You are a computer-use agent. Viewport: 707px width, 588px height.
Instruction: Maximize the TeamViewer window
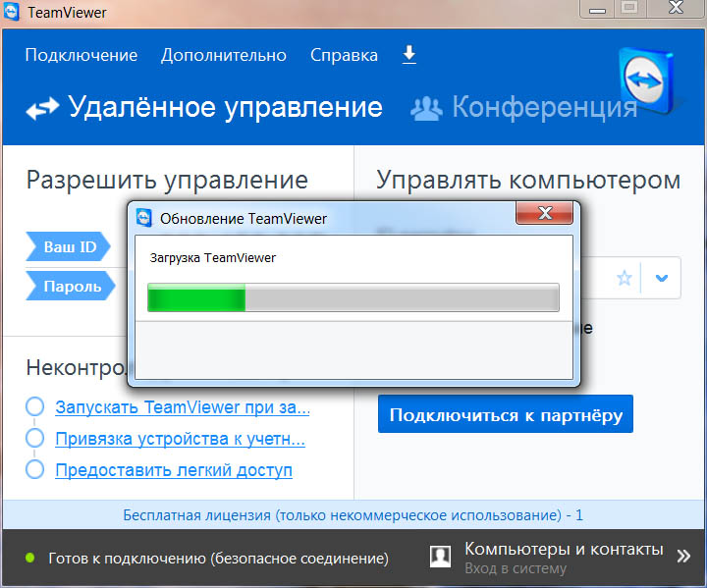pos(629,8)
